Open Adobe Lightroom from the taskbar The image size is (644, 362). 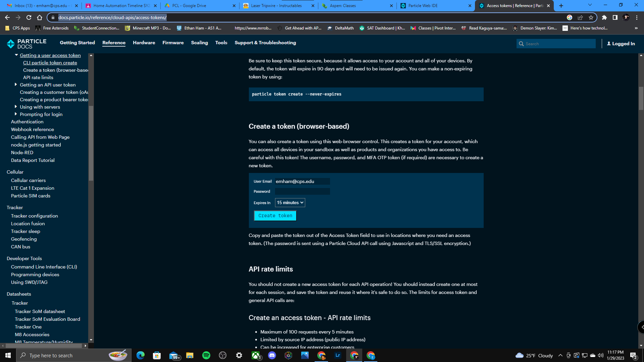coord(338,356)
